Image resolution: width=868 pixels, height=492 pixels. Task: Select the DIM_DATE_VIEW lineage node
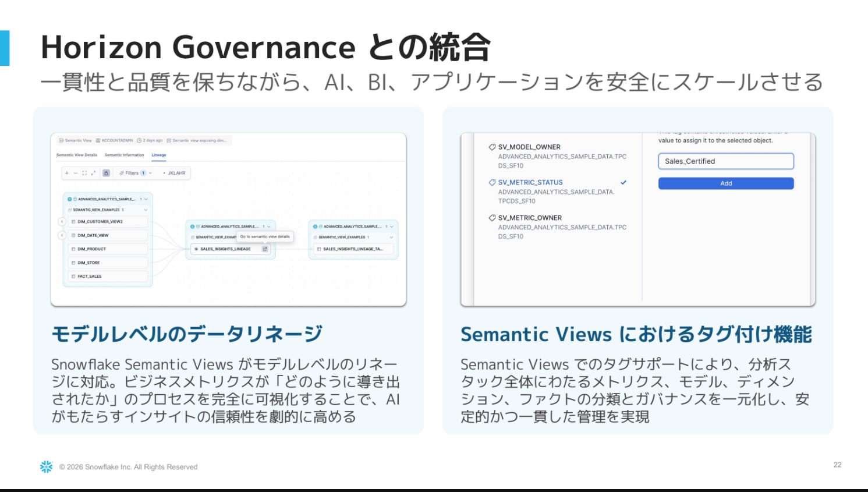coord(108,235)
